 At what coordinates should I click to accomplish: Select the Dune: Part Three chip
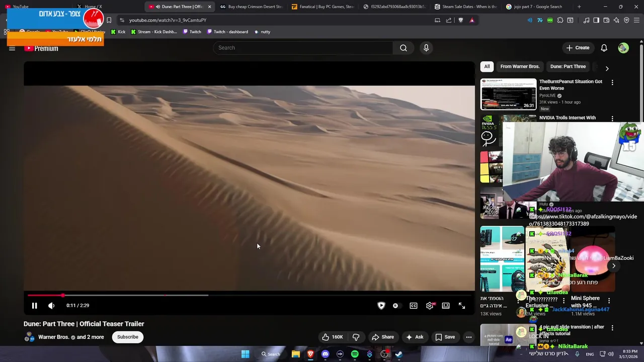point(568,66)
